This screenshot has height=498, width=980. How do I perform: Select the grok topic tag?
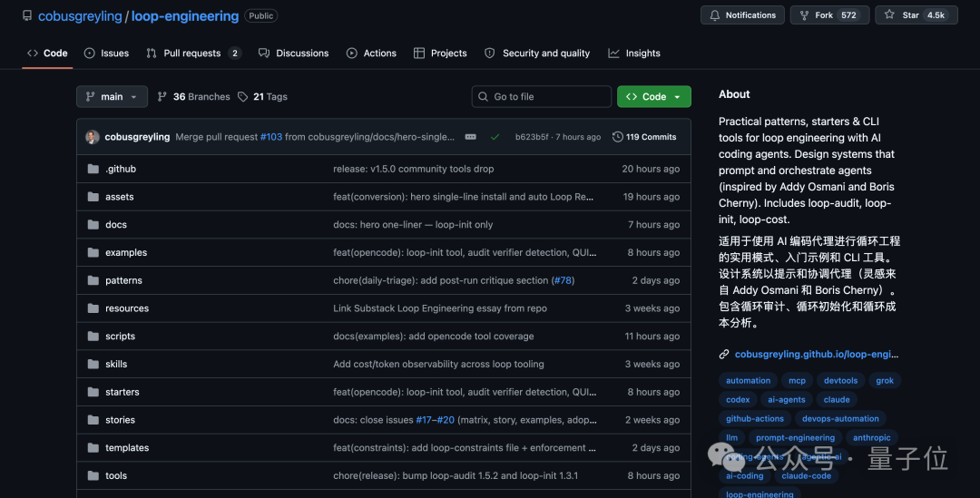click(885, 380)
